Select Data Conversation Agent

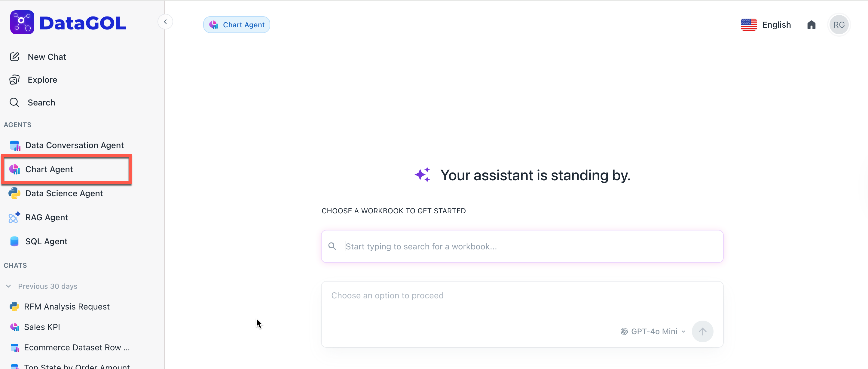point(74,145)
